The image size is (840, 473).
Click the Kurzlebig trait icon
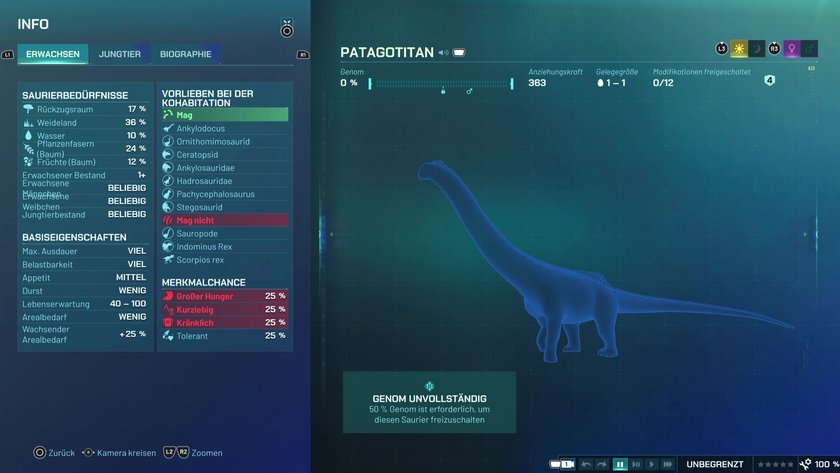[x=168, y=310]
